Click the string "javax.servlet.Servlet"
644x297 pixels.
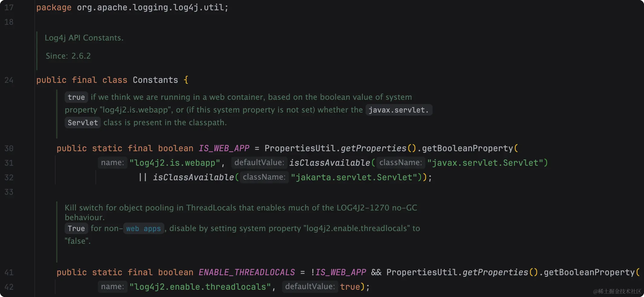485,163
